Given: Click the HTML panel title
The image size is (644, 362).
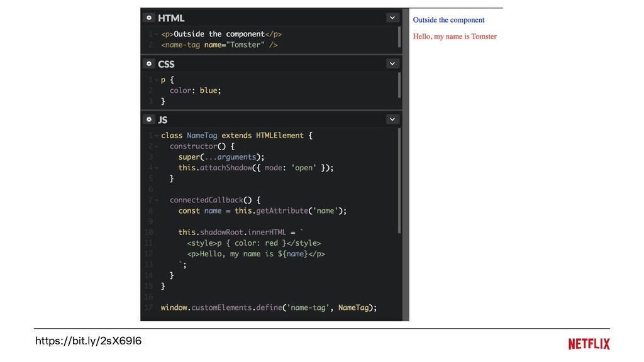Looking at the screenshot, I should 171,18.
